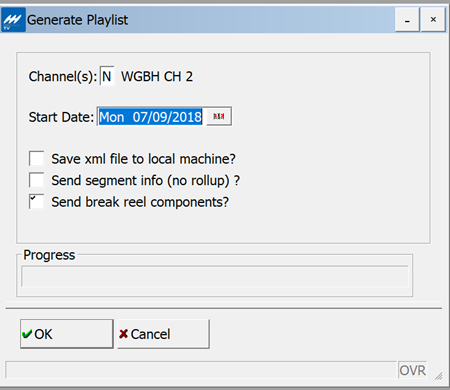Click the empty status bar message area
Image resolution: width=450 pixels, height=390 pixels.
click(x=201, y=370)
